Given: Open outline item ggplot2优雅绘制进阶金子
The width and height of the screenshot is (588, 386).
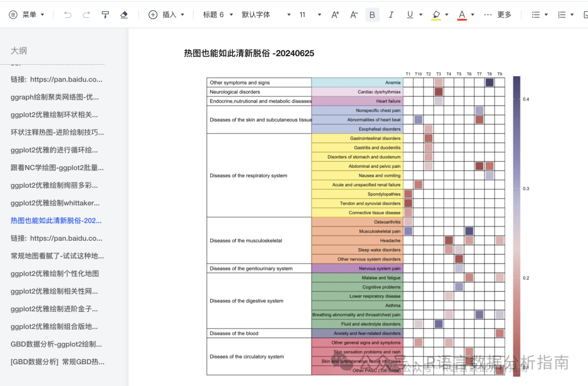Looking at the screenshot, I should 54,309.
